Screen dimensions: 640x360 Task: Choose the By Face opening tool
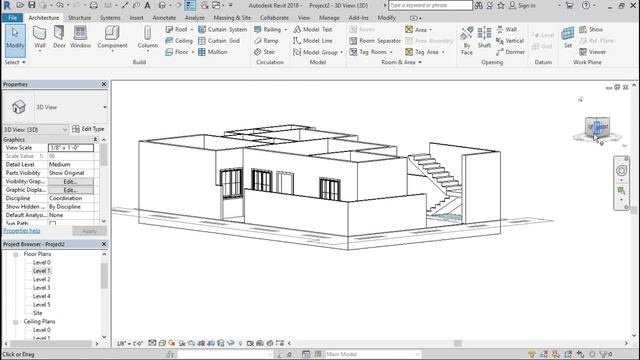tap(467, 40)
